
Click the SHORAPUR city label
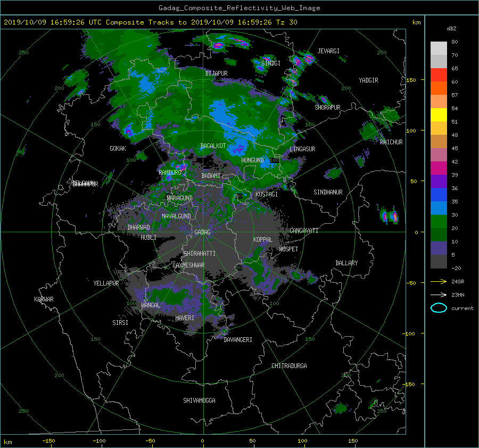pos(327,108)
